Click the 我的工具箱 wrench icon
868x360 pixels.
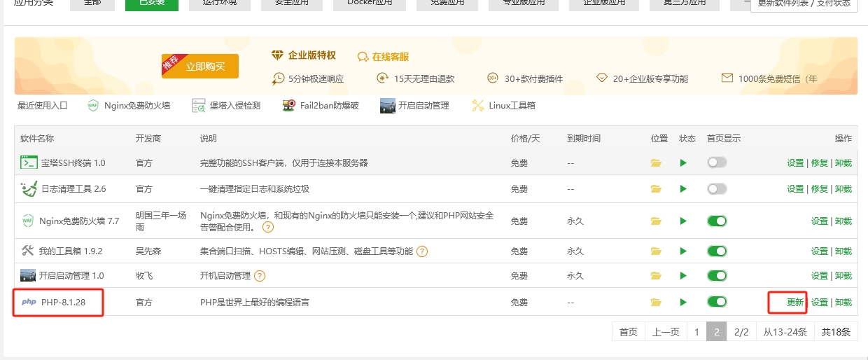pos(28,251)
